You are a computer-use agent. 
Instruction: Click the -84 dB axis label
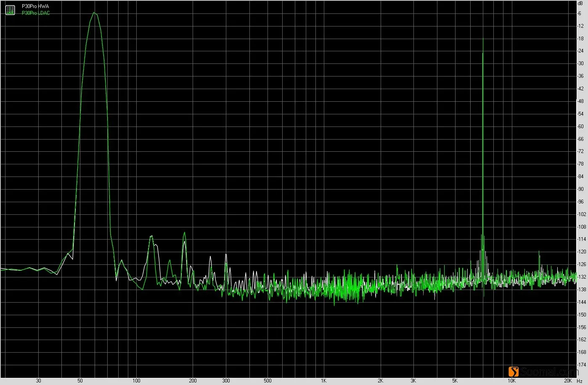click(x=581, y=177)
